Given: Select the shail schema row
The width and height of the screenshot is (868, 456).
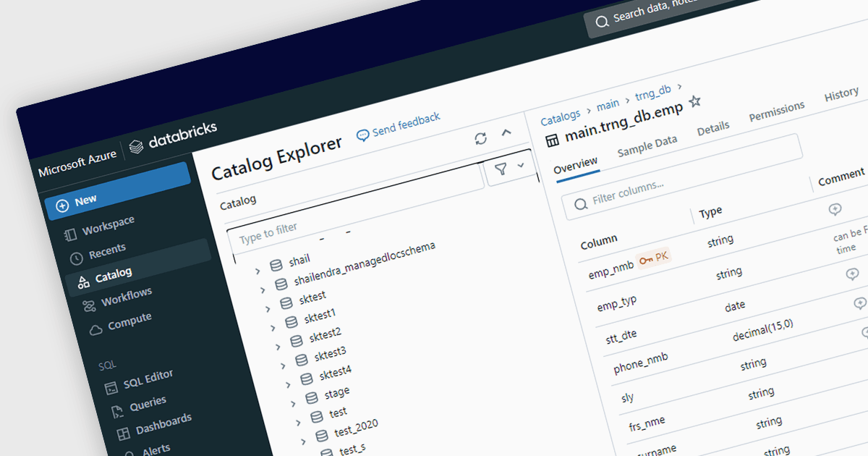Looking at the screenshot, I should pyautogui.click(x=299, y=260).
